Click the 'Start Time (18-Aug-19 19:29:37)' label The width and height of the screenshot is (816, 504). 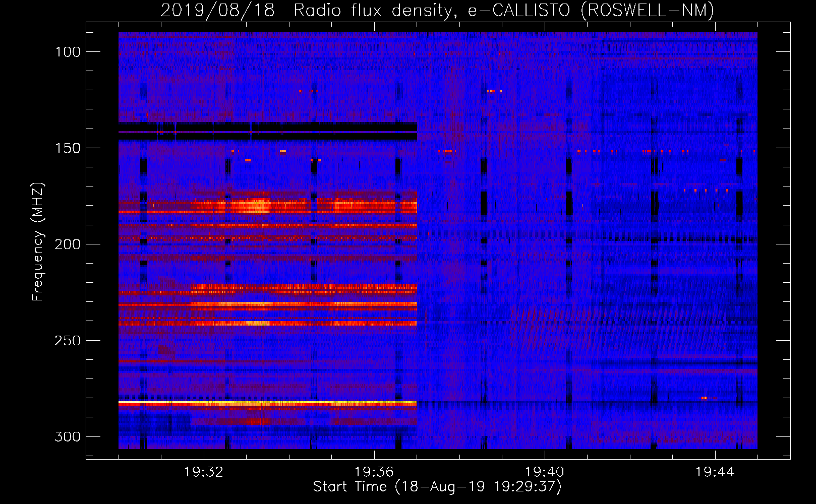[x=437, y=487]
